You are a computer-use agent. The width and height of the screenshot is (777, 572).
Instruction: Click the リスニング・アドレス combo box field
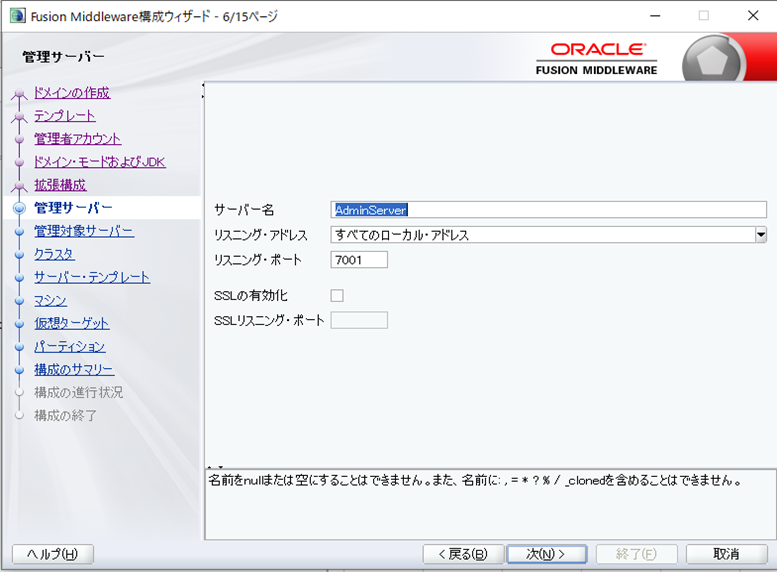(x=541, y=235)
